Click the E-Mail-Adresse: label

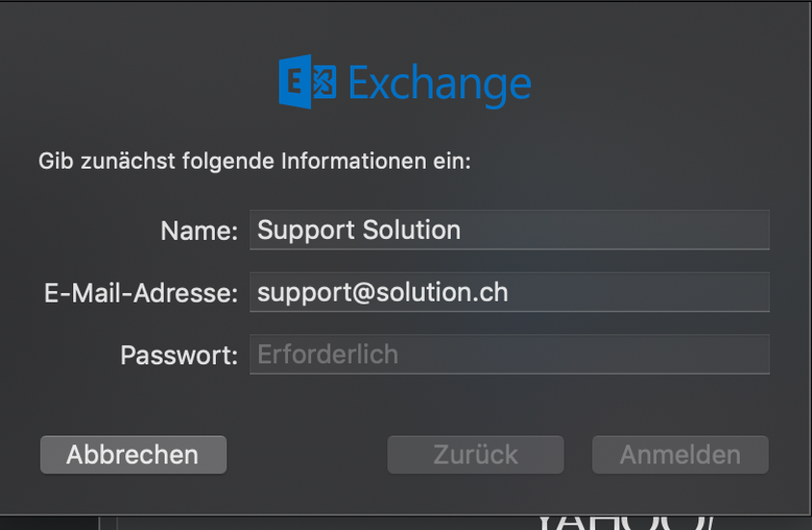point(141,293)
